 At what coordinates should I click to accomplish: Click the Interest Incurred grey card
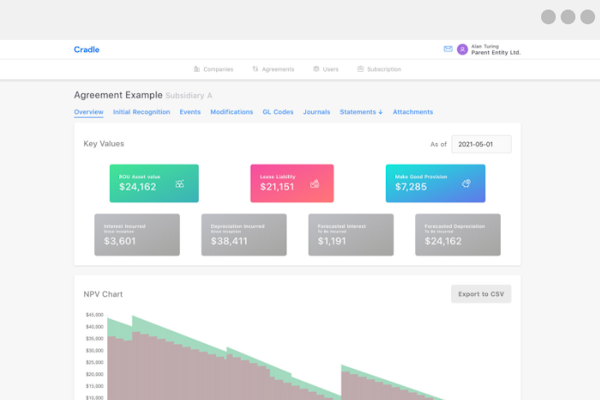(x=137, y=234)
